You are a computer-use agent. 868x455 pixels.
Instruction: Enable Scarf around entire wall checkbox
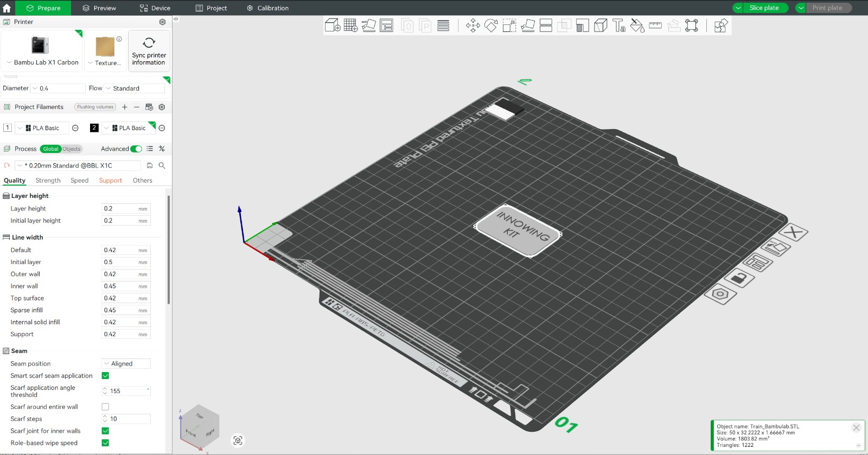click(x=105, y=407)
